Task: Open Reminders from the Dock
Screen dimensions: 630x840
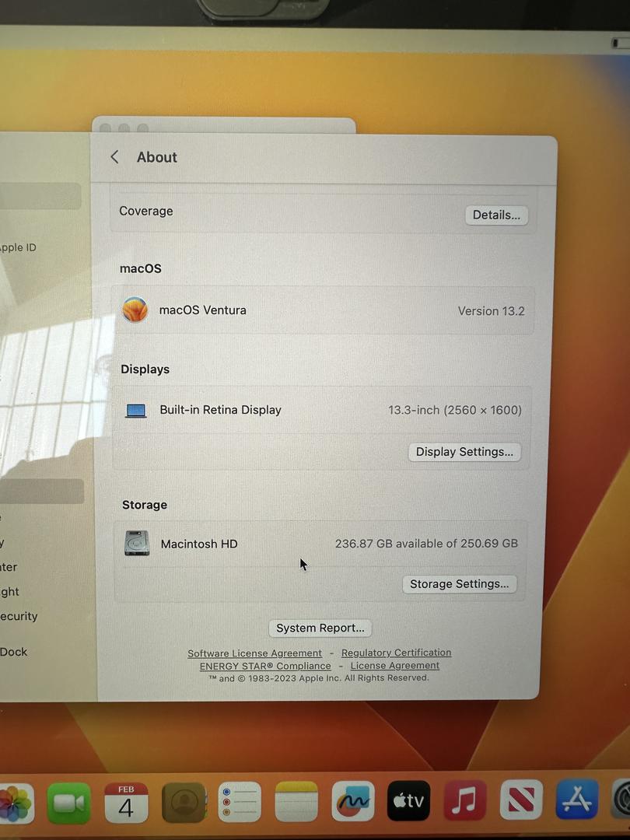Action: coord(240,803)
